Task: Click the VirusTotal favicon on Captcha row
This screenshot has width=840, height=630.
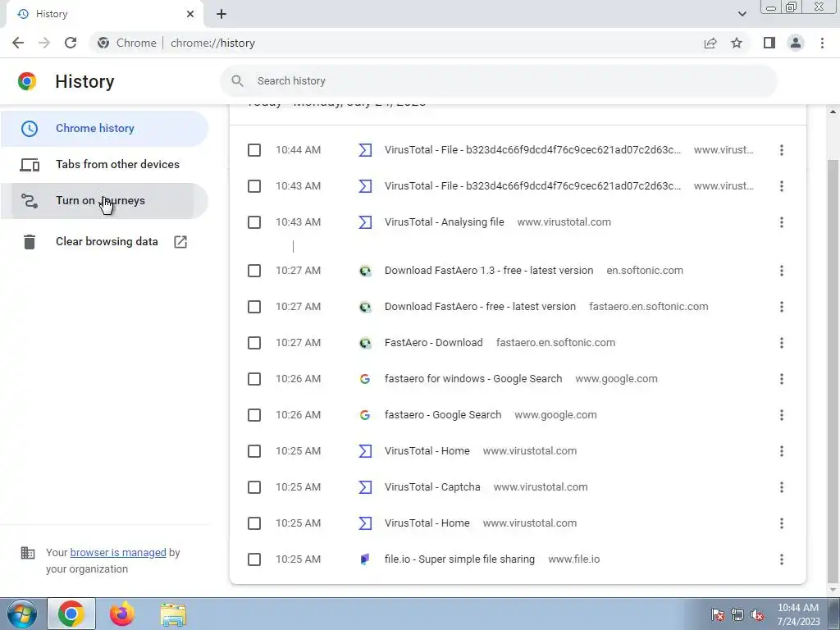Action: point(365,487)
